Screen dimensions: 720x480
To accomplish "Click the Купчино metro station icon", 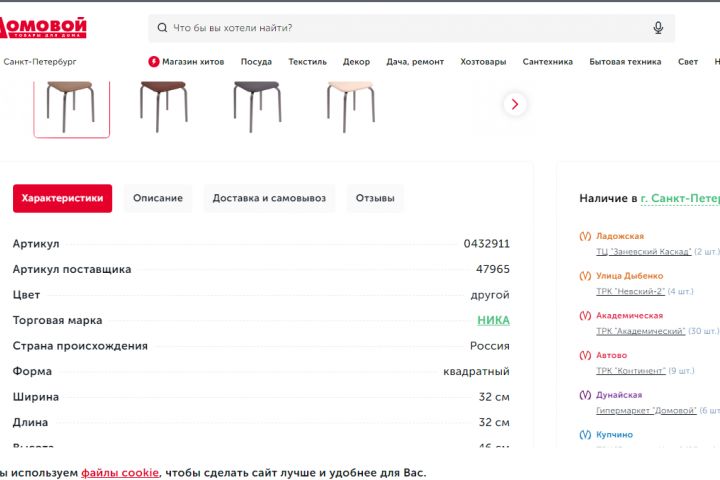I will click(585, 435).
